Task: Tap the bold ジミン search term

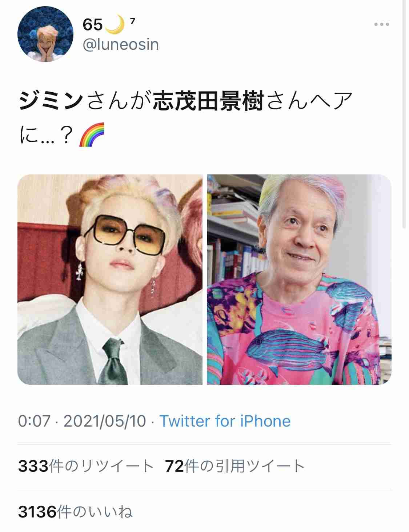Action: point(51,101)
